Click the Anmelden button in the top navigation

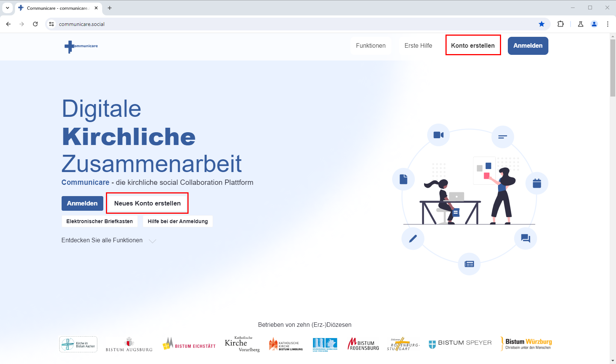click(528, 45)
